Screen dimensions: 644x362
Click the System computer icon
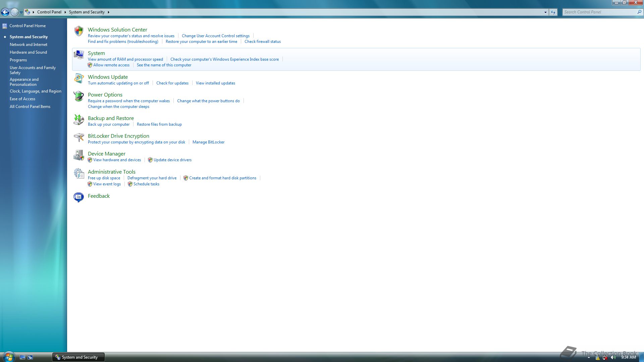(79, 55)
